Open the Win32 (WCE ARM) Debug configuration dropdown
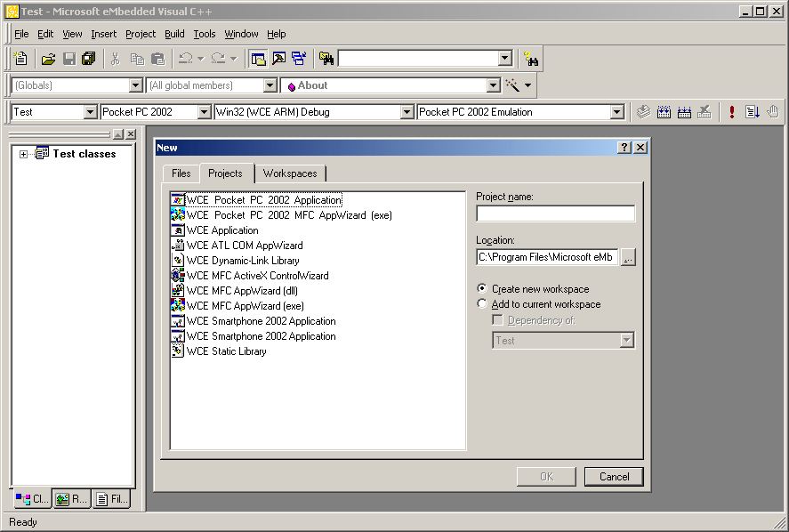 point(407,112)
